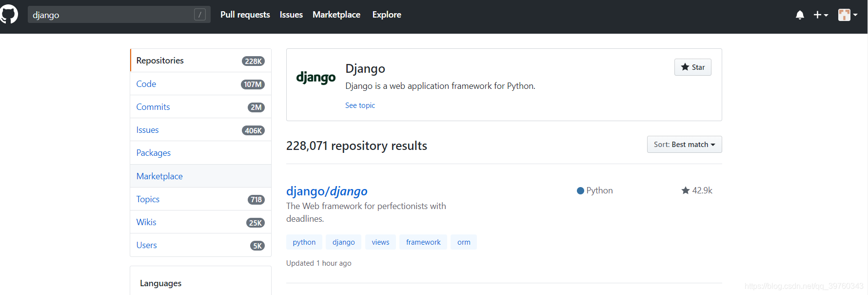Open the Sort: Best match dropdown
Viewport: 868px width, 295px height.
click(684, 144)
